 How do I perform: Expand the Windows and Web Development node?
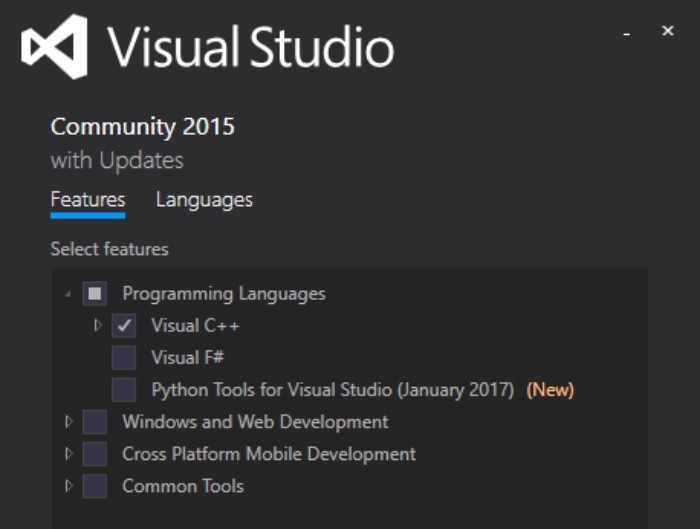pos(69,421)
